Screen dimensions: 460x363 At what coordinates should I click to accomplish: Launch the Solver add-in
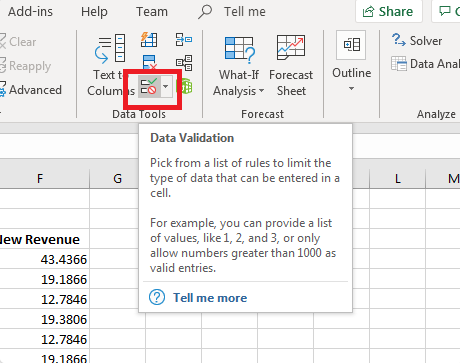417,41
